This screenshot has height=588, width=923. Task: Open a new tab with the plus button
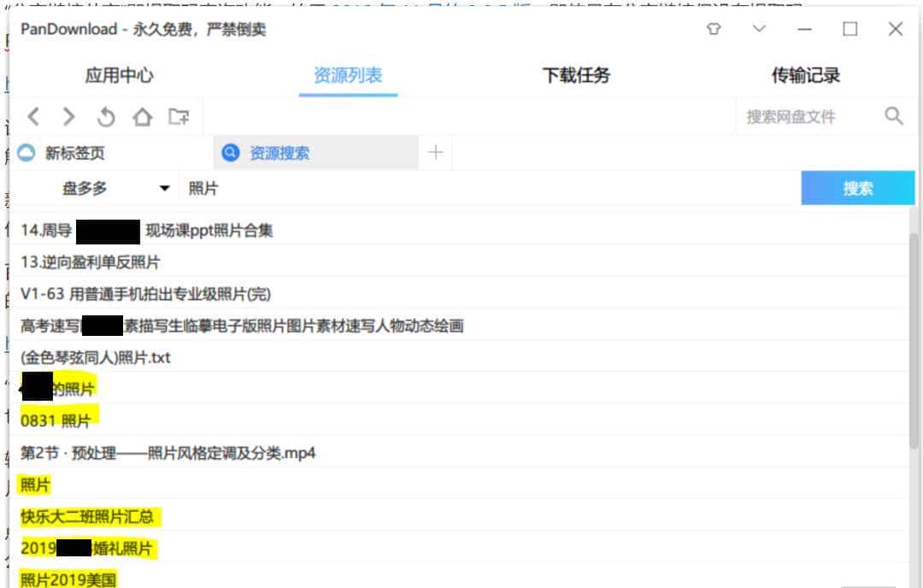(x=436, y=152)
